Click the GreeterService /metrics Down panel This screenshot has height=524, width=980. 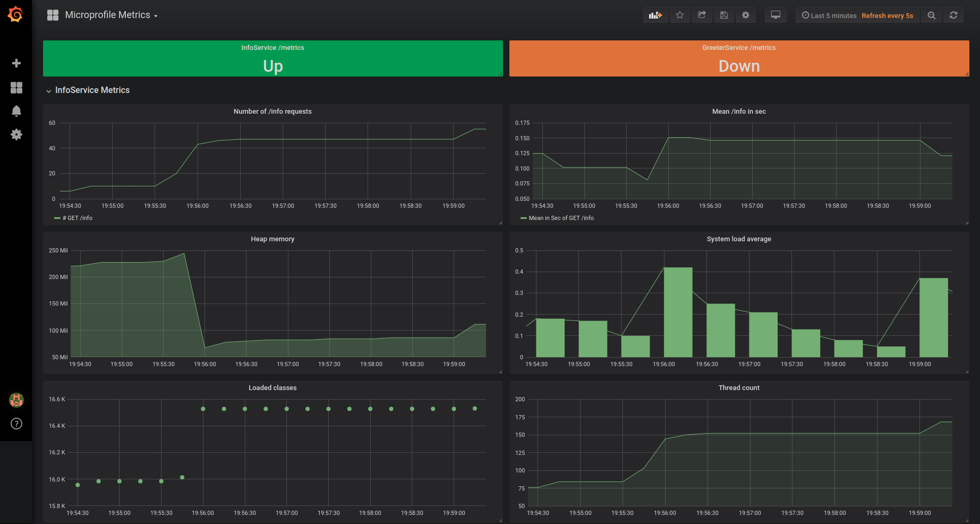(739, 58)
